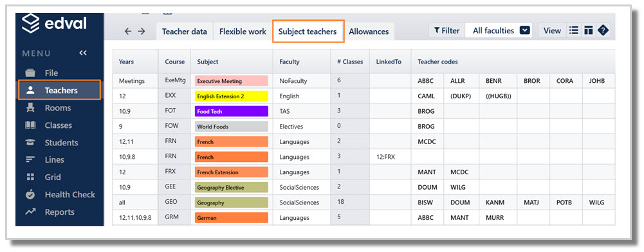
Task: Switch to table layout view icon
Action: pyautogui.click(x=588, y=31)
